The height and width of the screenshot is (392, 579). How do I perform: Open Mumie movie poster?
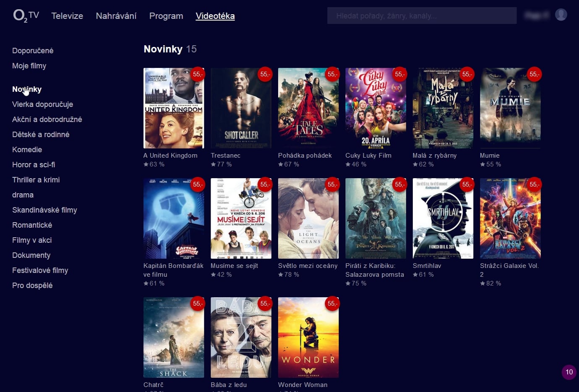click(510, 108)
